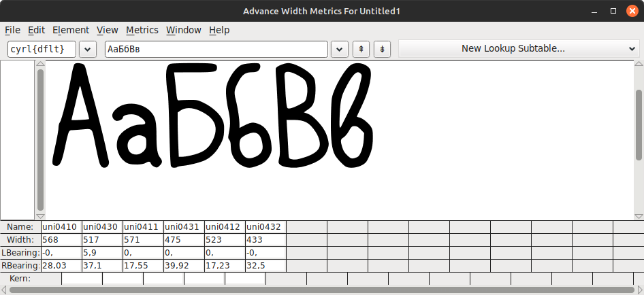Select the LBearing field showing 5,9
This screenshot has height=295, width=644.
[102, 253]
